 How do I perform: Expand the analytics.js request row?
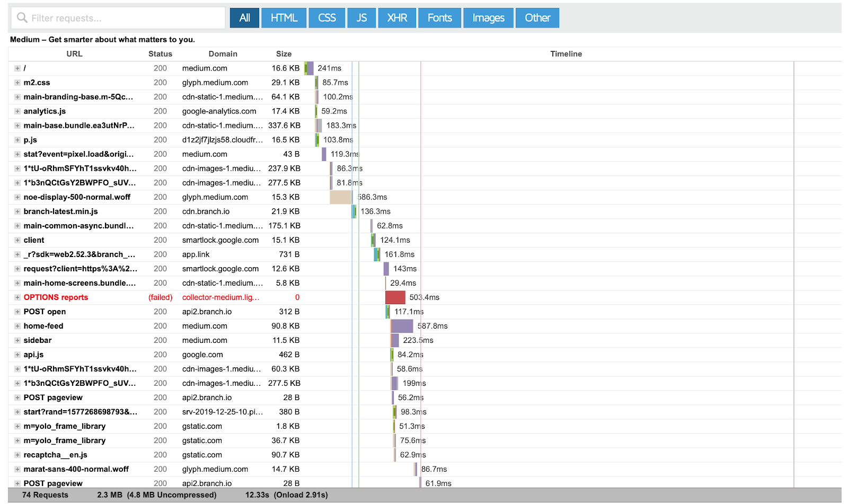pos(17,111)
